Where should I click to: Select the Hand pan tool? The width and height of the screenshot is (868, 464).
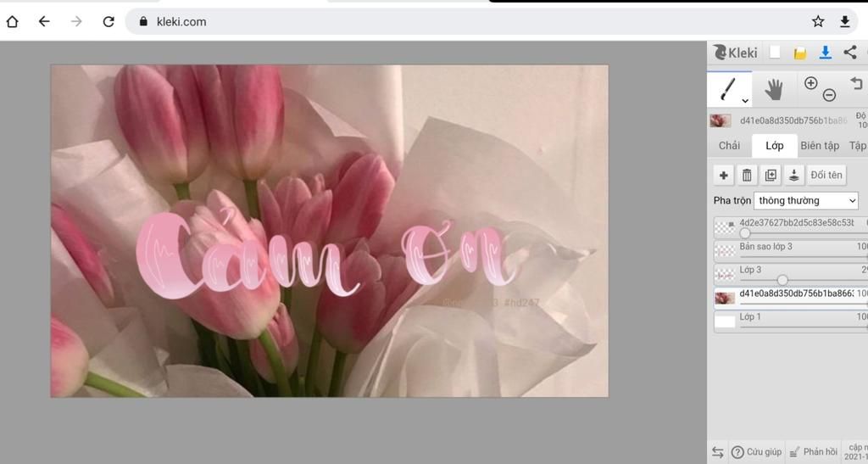[x=773, y=89]
